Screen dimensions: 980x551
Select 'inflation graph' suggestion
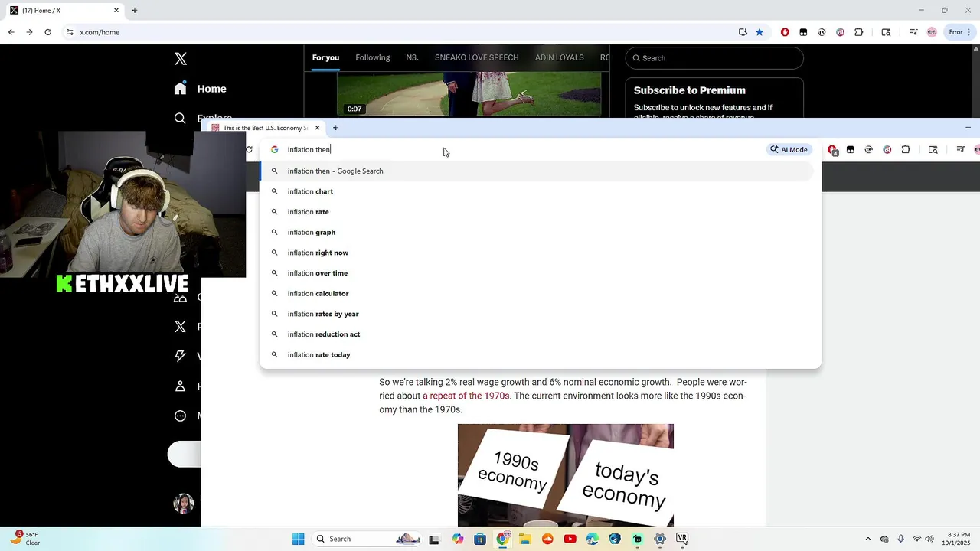tap(536, 232)
